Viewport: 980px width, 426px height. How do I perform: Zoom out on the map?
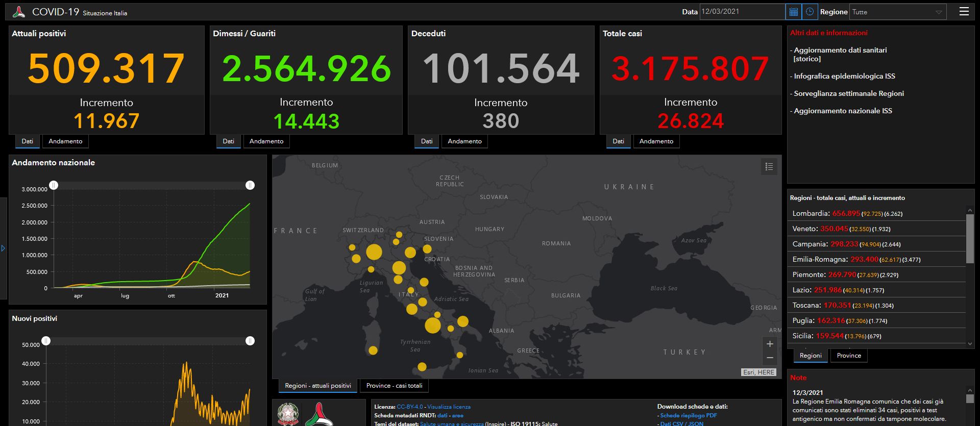pos(770,358)
